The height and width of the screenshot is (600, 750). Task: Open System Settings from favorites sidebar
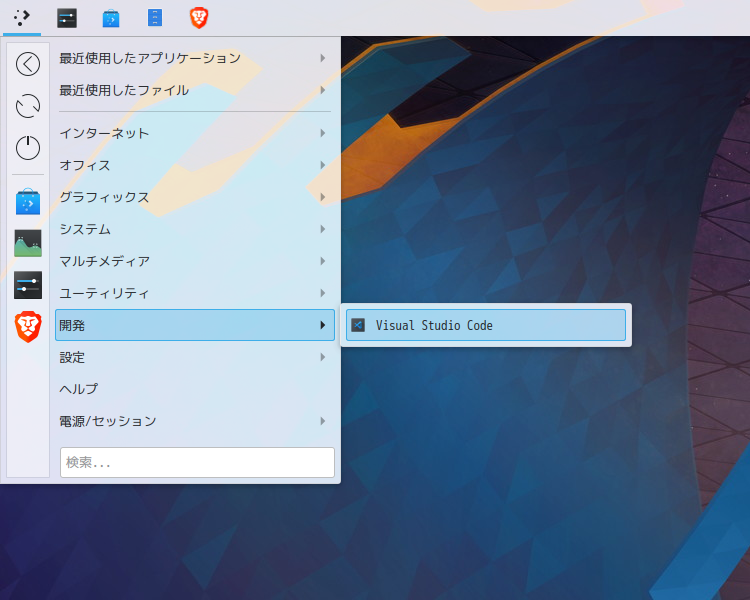tap(28, 285)
